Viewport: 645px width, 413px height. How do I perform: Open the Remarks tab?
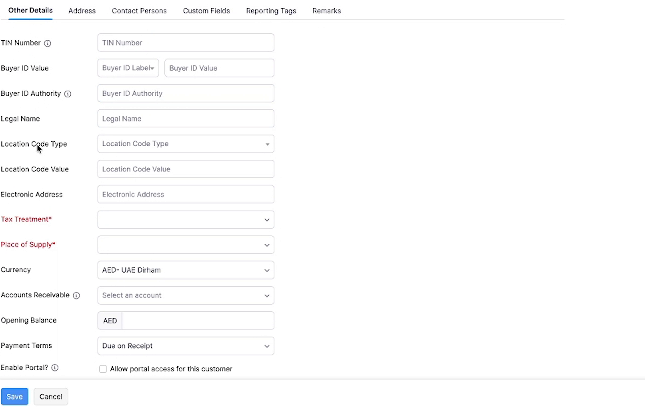327,11
